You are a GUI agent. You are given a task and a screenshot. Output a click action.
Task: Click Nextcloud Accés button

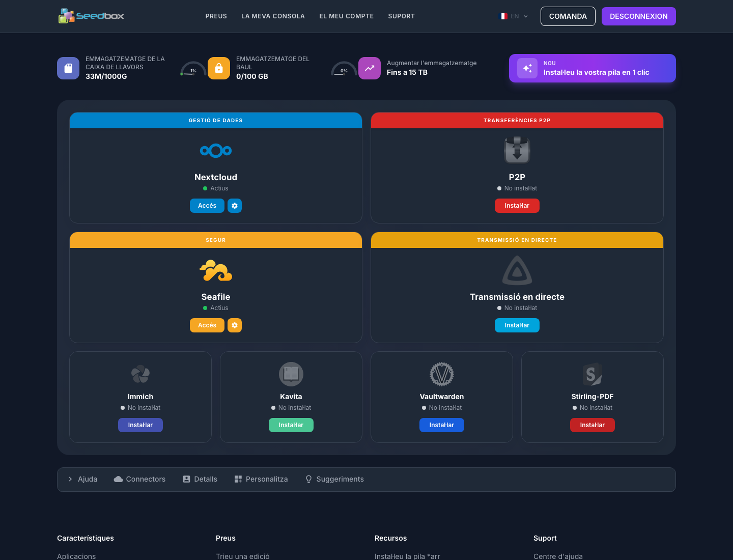[x=207, y=206]
